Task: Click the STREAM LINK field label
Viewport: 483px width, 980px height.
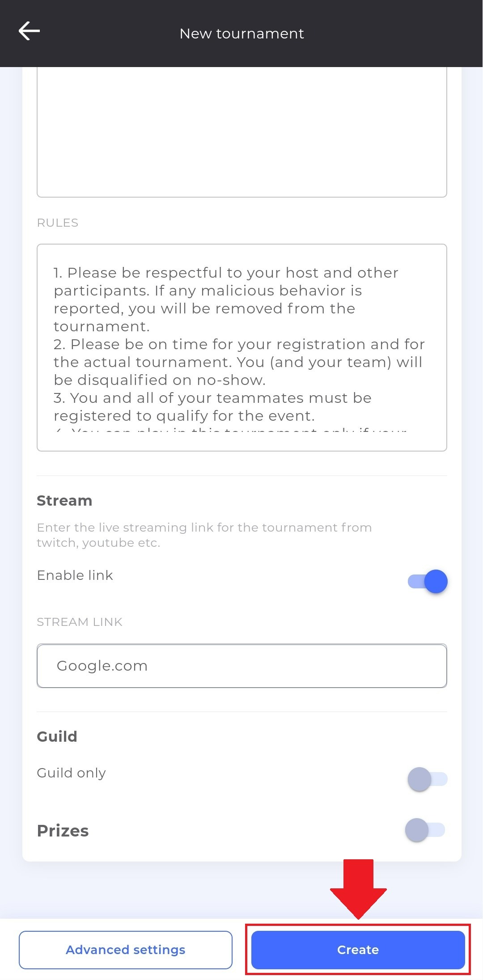Action: [80, 622]
